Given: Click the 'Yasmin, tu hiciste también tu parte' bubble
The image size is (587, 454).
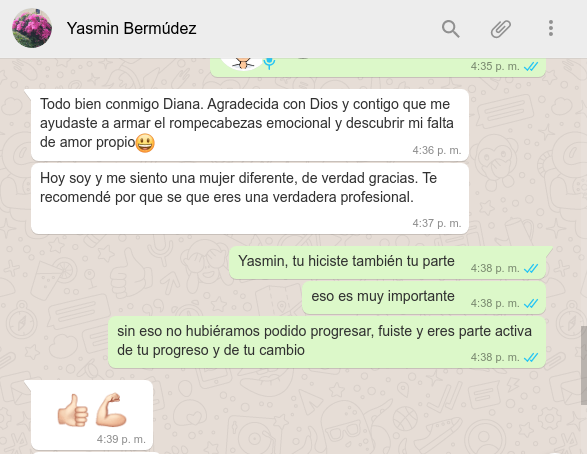Looking at the screenshot, I should point(387,263).
